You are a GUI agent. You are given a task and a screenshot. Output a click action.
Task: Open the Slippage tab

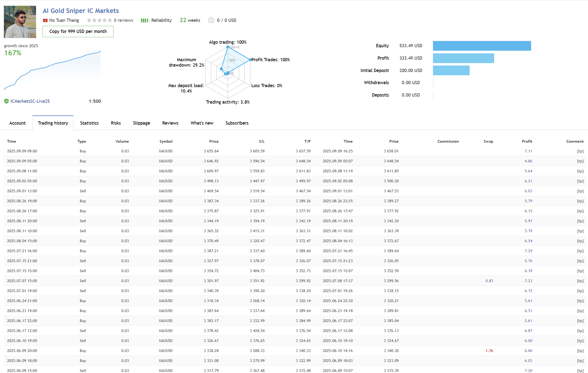coord(141,123)
